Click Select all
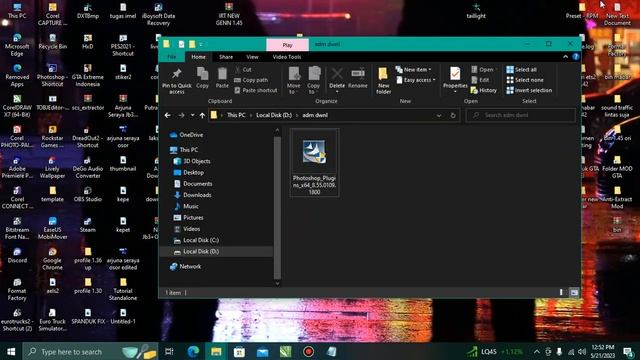This screenshot has width=640, height=360. 522,70
